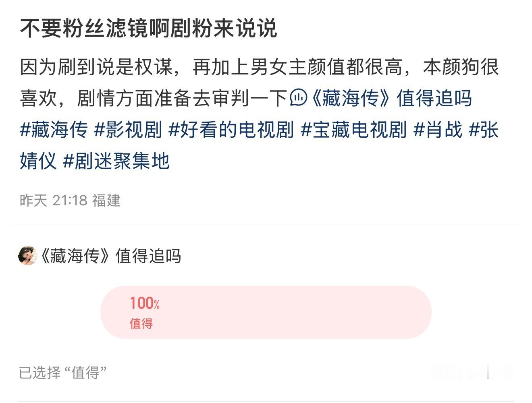Image resolution: width=532 pixels, height=403 pixels.
Task: Go to the #剧迷聚集地 hashtag
Action: pos(116,161)
